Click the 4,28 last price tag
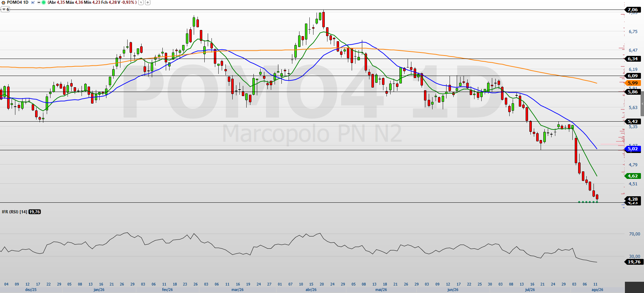644x293 pixels. (633, 199)
